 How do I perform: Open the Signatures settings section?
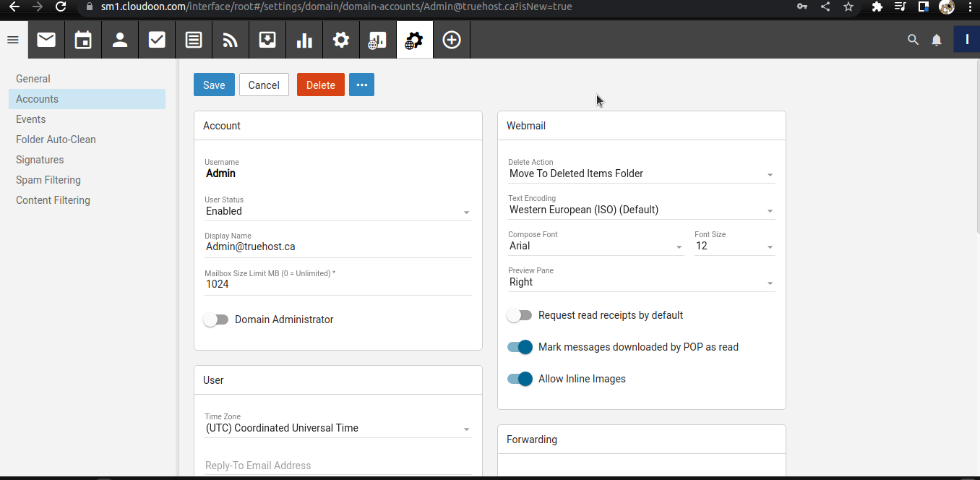tap(39, 159)
